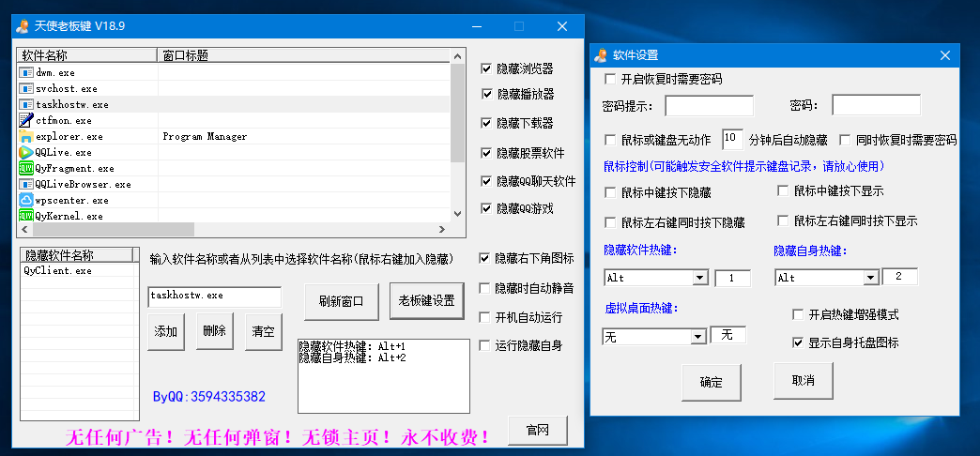Click the explorer.exe folder icon
The image size is (980, 456).
coord(26,136)
